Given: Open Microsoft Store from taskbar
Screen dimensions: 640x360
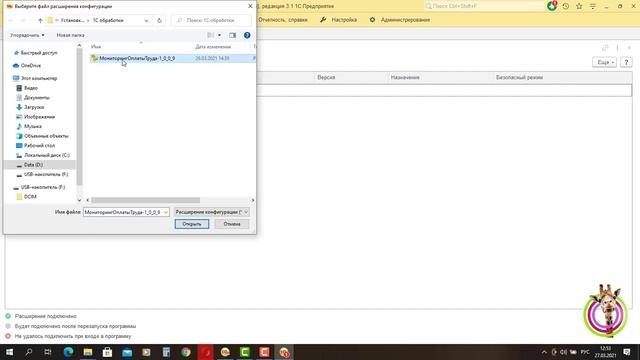Looking at the screenshot, I should (107, 352).
